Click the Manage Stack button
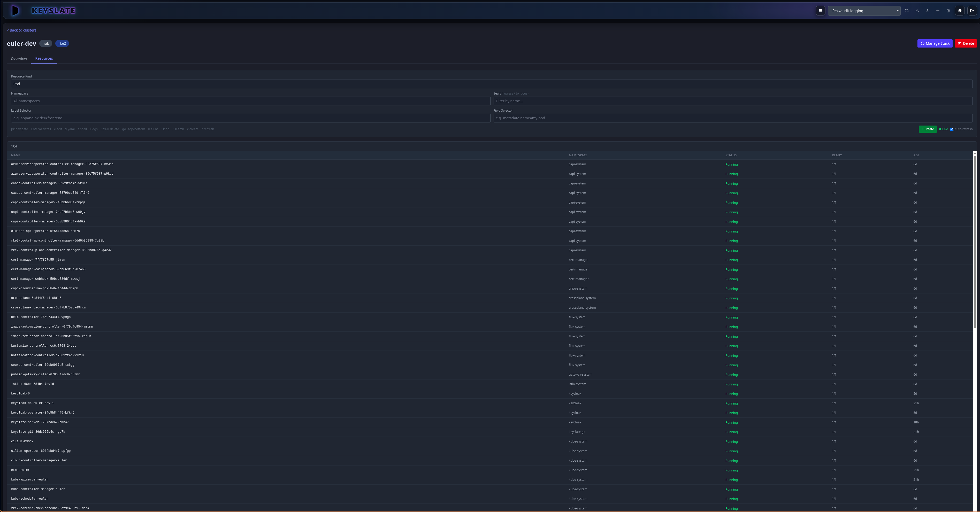The height and width of the screenshot is (512, 980). (x=935, y=43)
